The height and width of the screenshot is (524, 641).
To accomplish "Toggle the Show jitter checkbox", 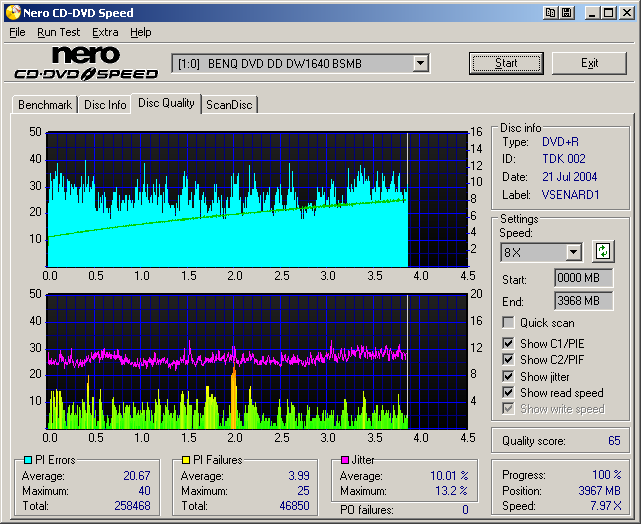I will click(x=509, y=377).
